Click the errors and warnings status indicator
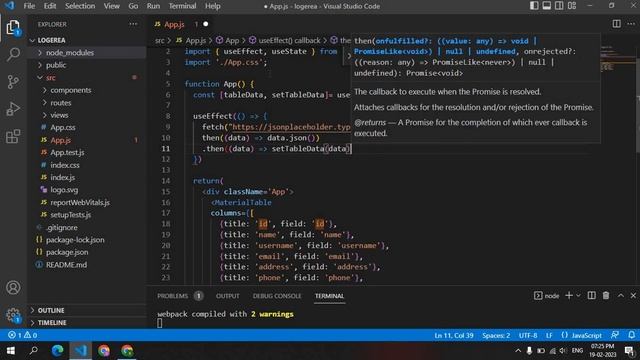 [x=22, y=335]
